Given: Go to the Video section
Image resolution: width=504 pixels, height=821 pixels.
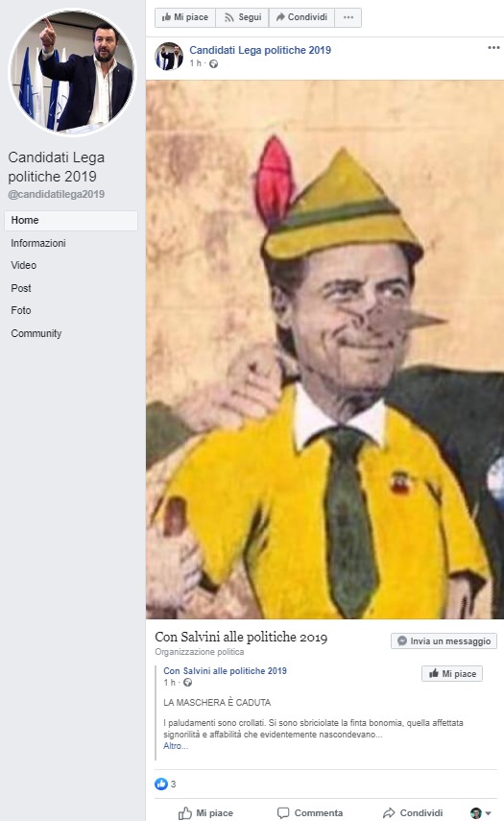Looking at the screenshot, I should pos(24,265).
